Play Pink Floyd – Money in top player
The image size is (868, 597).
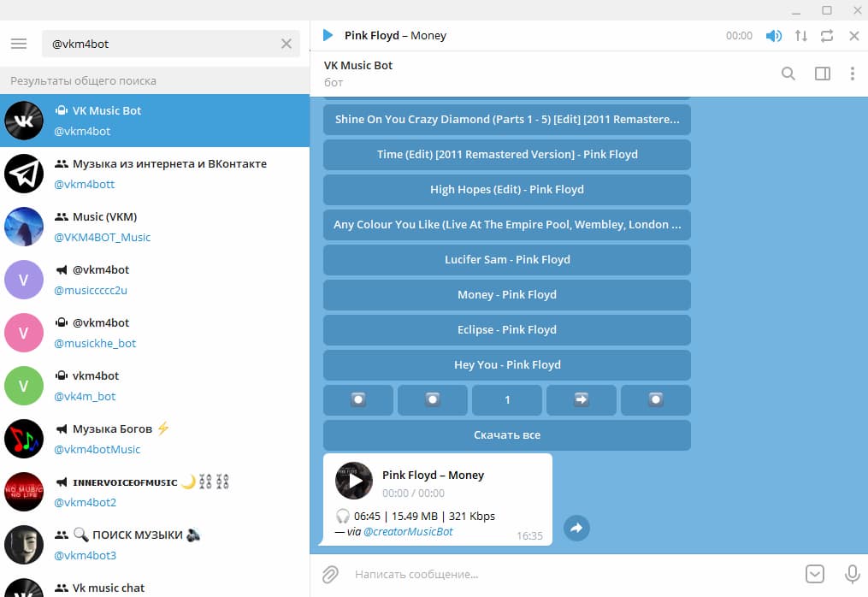[328, 36]
